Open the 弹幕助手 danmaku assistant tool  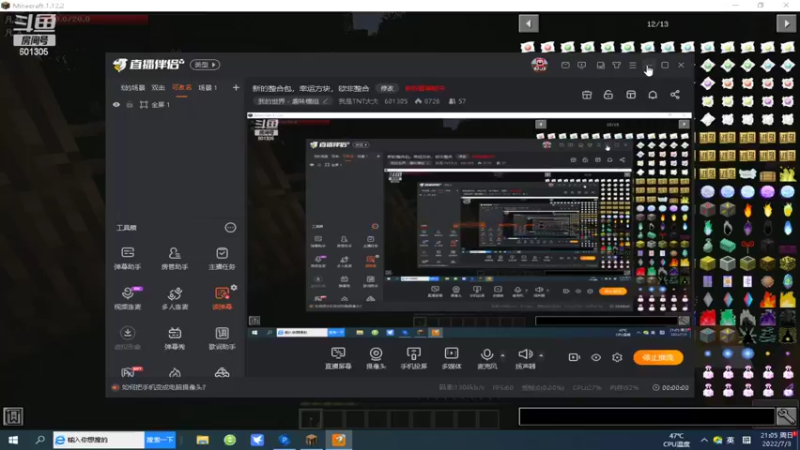[x=128, y=258]
